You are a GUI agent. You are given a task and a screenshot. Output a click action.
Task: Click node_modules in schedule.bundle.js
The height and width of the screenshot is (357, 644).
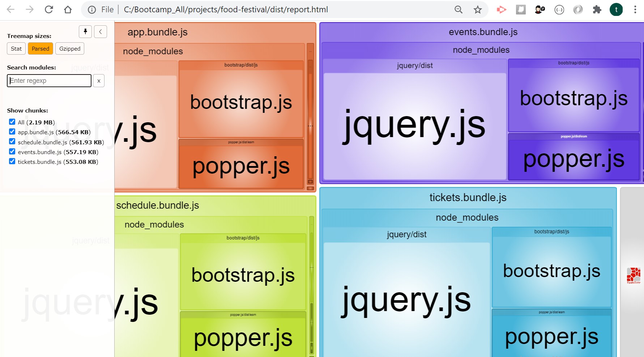pyautogui.click(x=154, y=225)
